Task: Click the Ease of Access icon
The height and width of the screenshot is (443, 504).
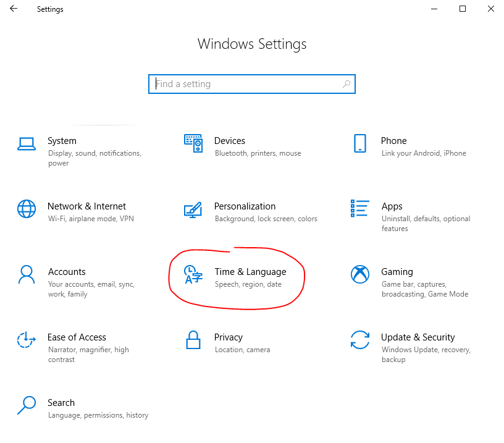Action: pos(27,340)
